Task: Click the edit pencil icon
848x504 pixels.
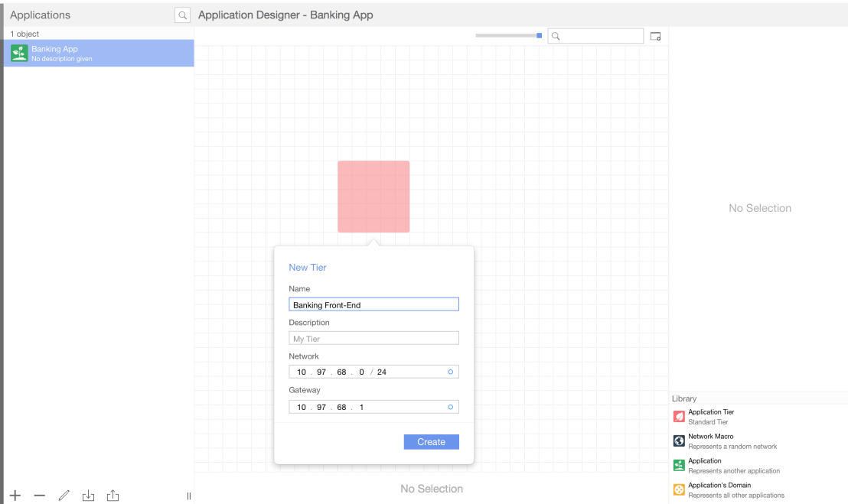Action: pos(64,496)
